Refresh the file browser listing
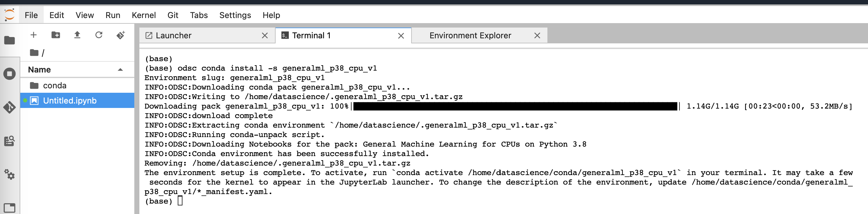 pos(99,35)
